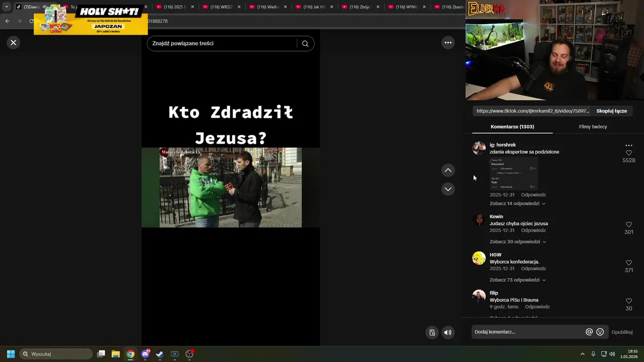Reply to Kewin's comment via 'Odpowiedz'
This screenshot has height=362, width=644.
click(x=533, y=231)
